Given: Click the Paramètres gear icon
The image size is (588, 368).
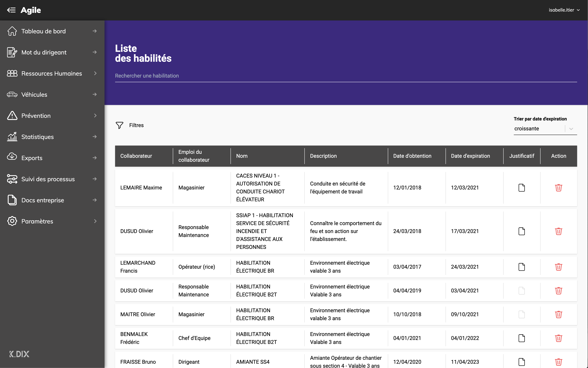Looking at the screenshot, I should (x=12, y=221).
